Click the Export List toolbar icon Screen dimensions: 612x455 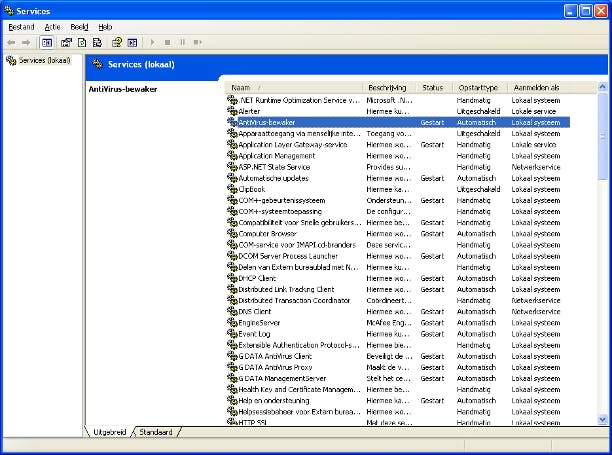coord(97,42)
